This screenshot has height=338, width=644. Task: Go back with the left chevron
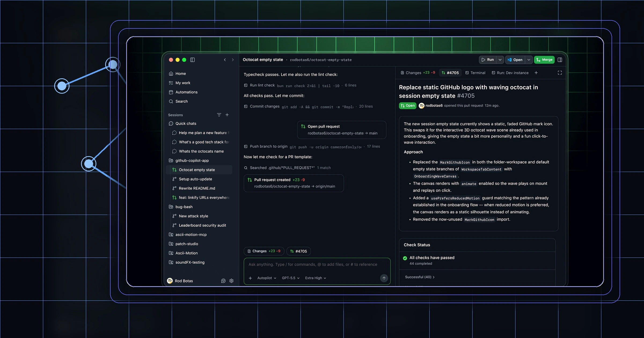[x=225, y=60]
